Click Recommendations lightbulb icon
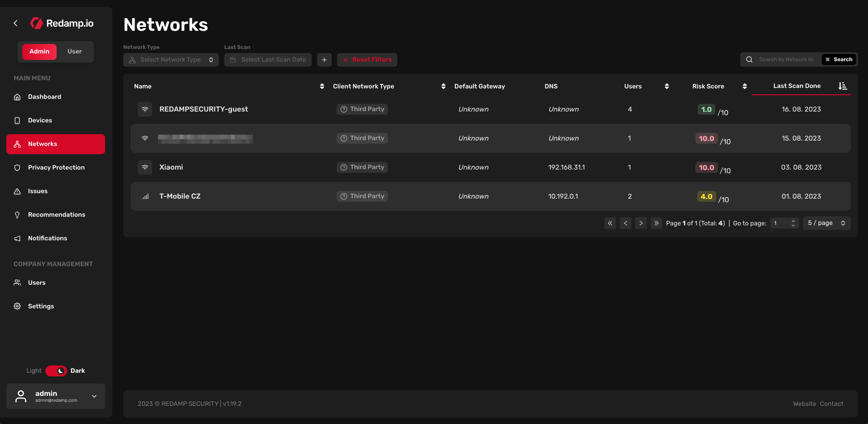The height and width of the screenshot is (424, 868). (x=17, y=215)
